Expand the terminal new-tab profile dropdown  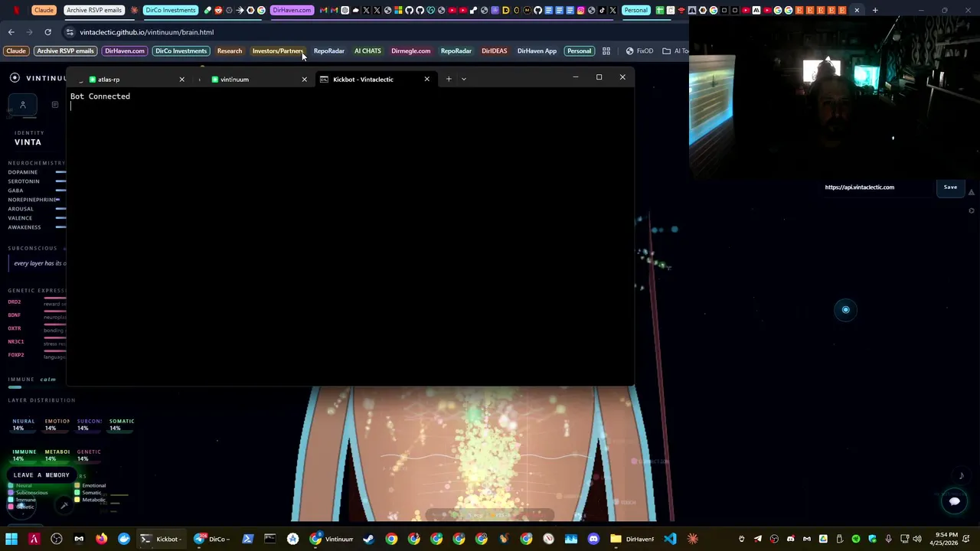pos(463,79)
